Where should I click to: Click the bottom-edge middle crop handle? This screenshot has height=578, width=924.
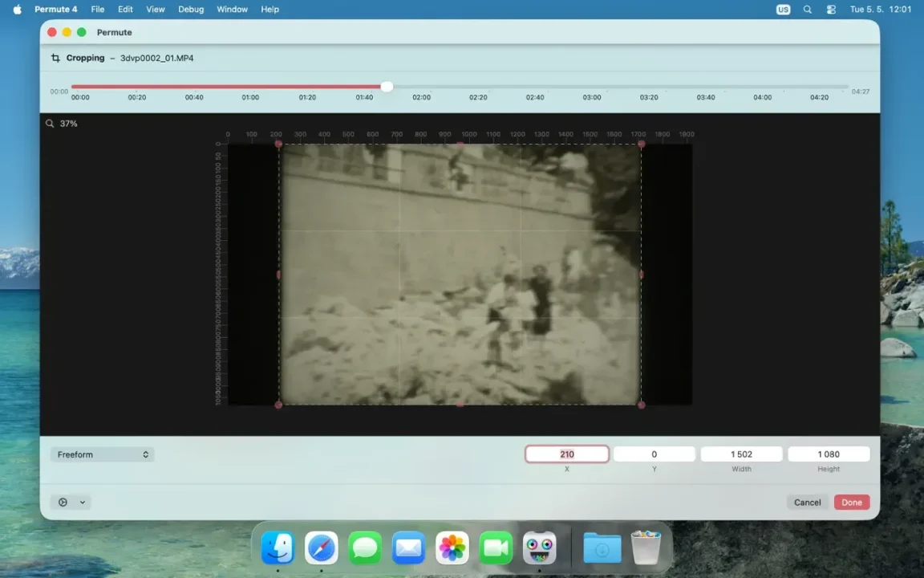pyautogui.click(x=460, y=405)
